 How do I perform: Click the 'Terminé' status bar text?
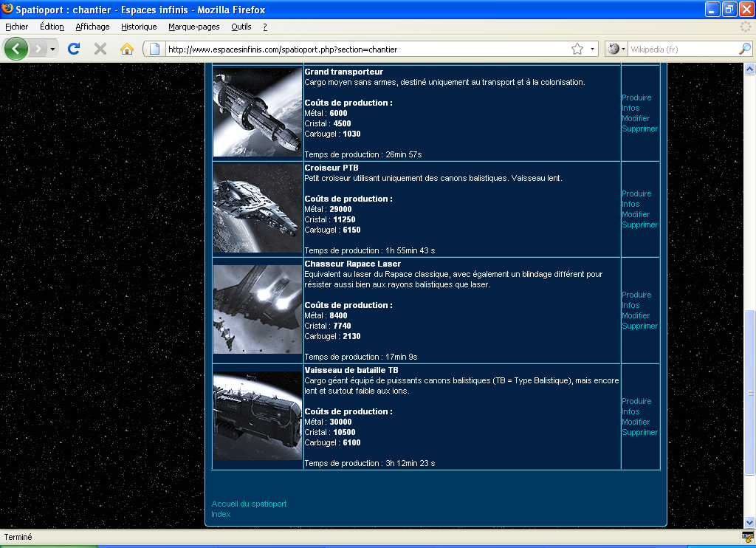18,537
